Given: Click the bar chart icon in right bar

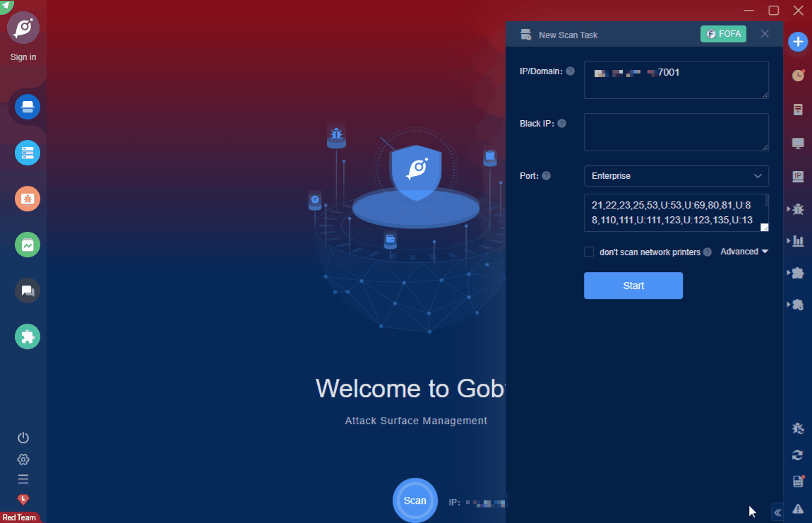Looking at the screenshot, I should pos(799,240).
